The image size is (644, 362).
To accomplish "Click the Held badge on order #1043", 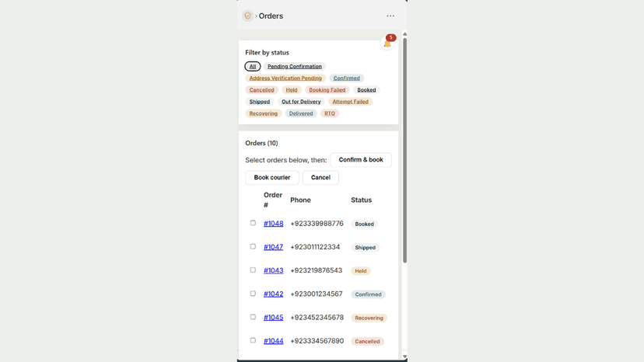I will pos(361,271).
